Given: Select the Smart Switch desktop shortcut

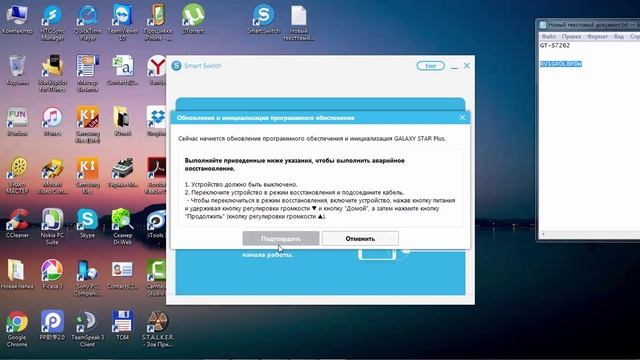Looking at the screenshot, I should pyautogui.click(x=263, y=20).
